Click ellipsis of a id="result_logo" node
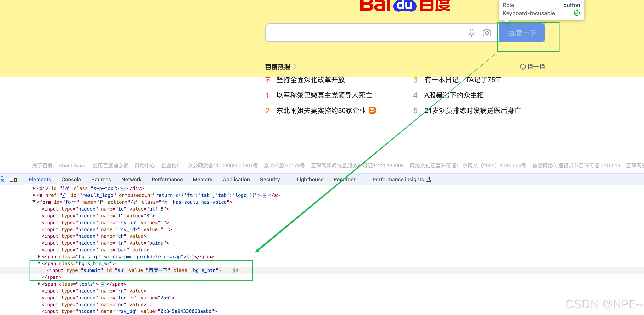The height and width of the screenshot is (315, 644). [264, 196]
